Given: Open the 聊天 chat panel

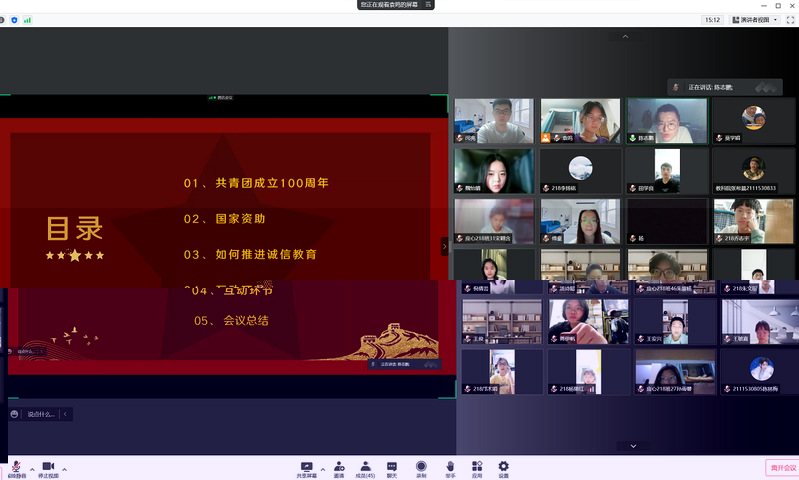Looking at the screenshot, I should pyautogui.click(x=391, y=469).
